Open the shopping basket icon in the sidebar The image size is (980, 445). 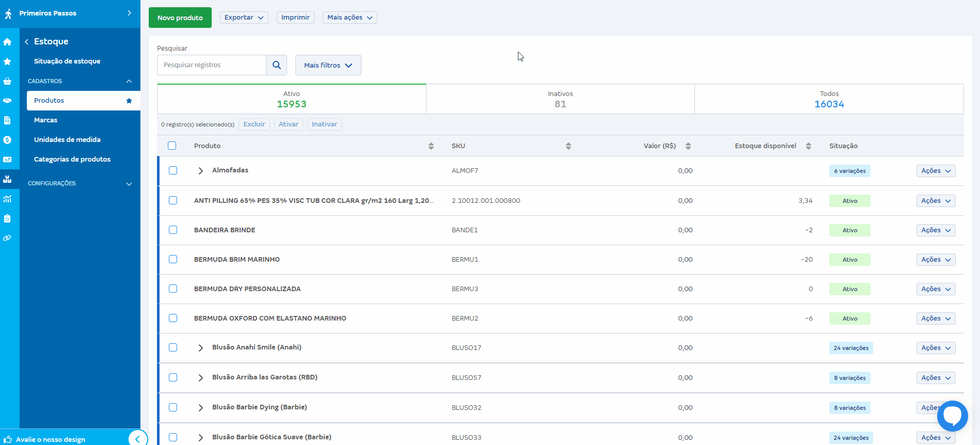[7, 81]
